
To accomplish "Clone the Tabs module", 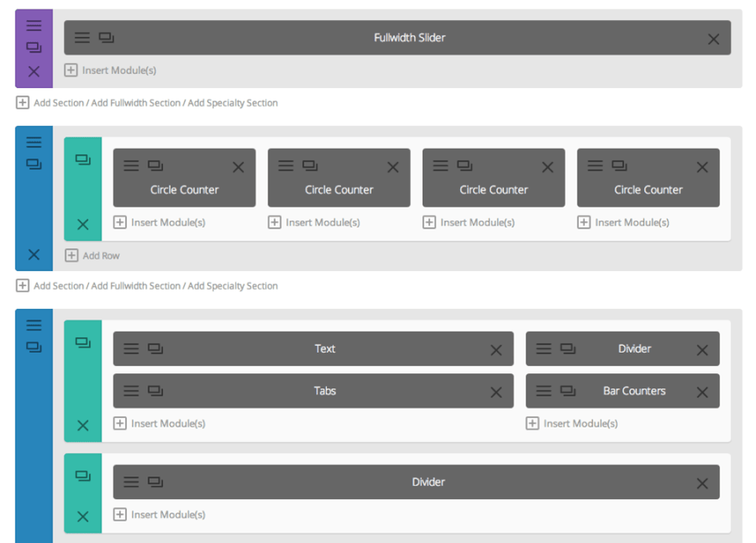I will click(x=156, y=391).
